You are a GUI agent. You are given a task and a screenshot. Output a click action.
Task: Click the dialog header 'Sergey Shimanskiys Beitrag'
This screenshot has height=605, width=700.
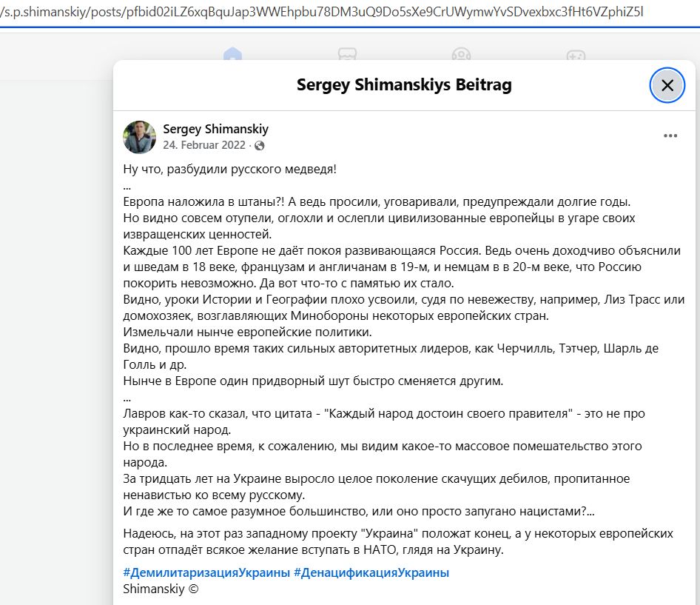click(404, 84)
